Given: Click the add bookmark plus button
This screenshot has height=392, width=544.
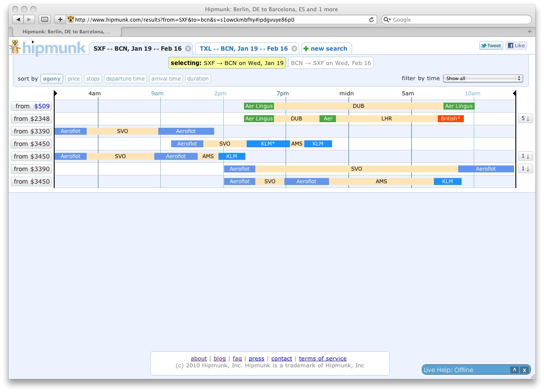Looking at the screenshot, I should click(x=60, y=19).
